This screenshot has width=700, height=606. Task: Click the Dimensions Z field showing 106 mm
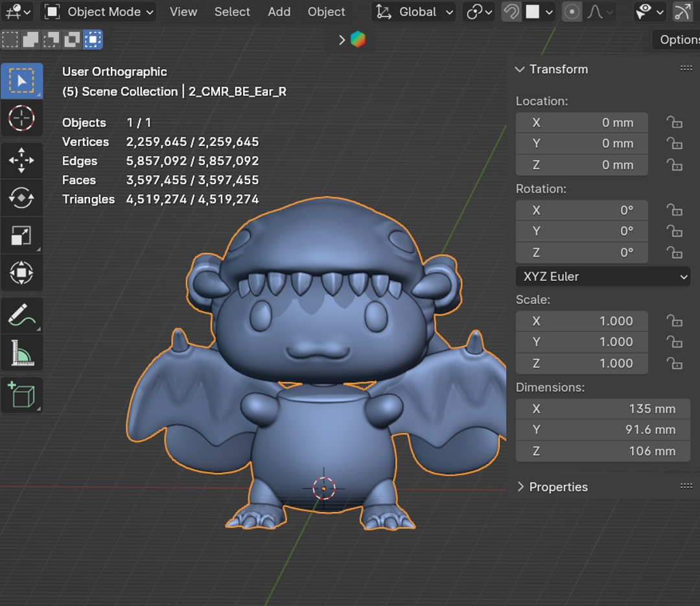[x=602, y=451]
